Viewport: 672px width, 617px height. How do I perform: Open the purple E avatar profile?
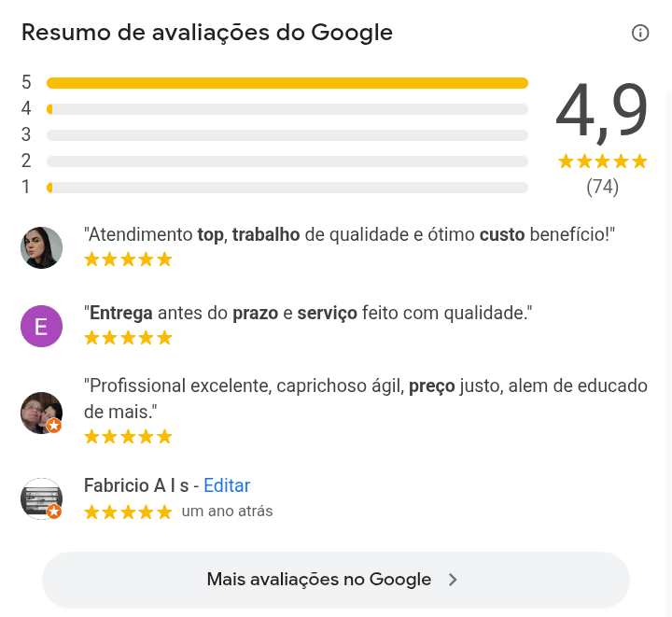click(x=42, y=326)
